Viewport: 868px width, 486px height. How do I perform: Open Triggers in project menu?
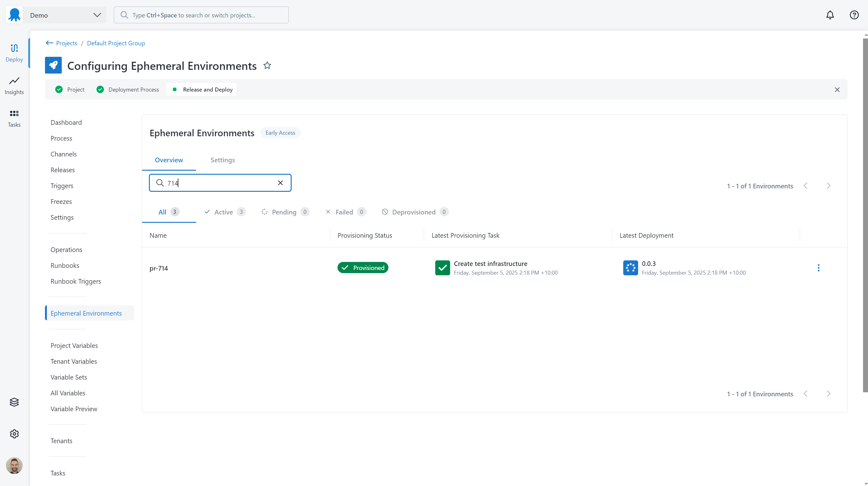click(62, 186)
